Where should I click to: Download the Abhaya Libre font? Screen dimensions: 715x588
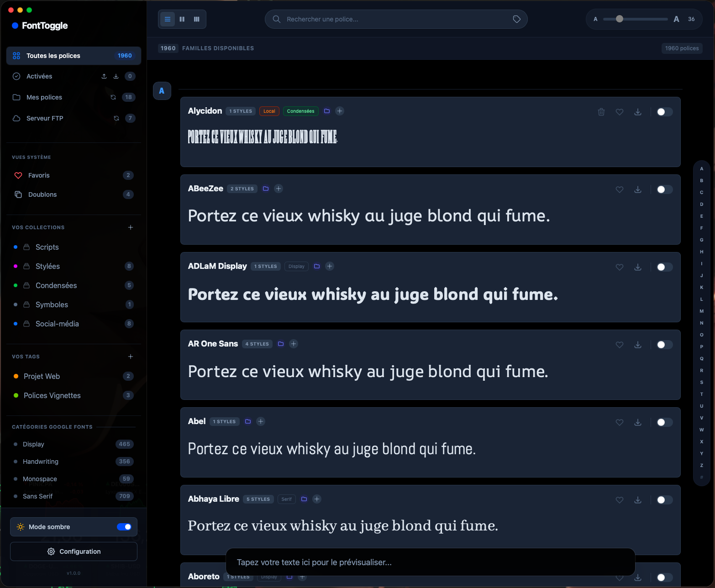638,500
